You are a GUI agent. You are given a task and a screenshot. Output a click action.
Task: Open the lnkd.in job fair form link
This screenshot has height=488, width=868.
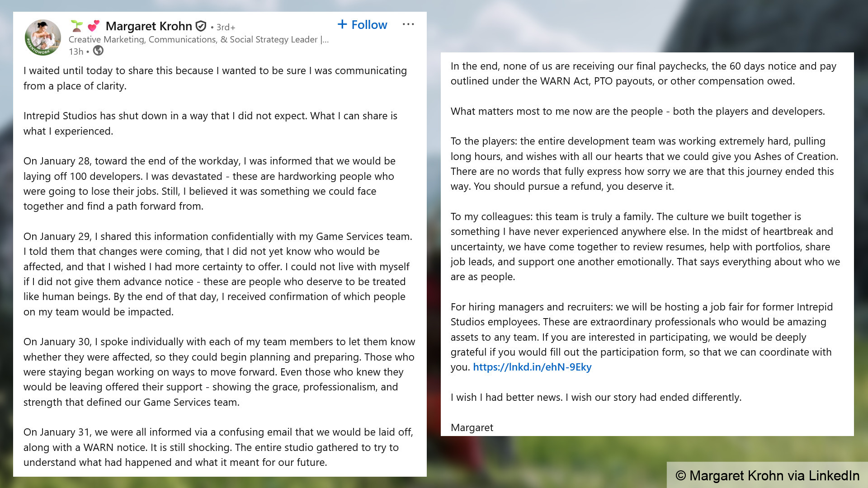coord(532,367)
